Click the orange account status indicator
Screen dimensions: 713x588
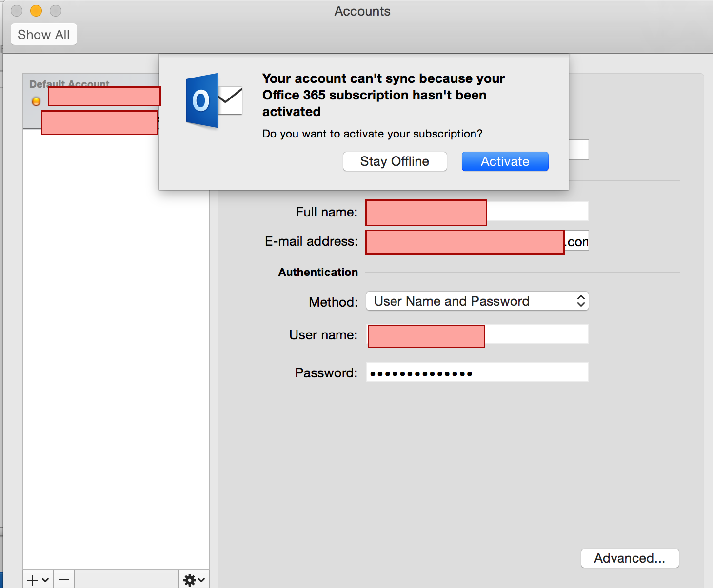tap(36, 101)
